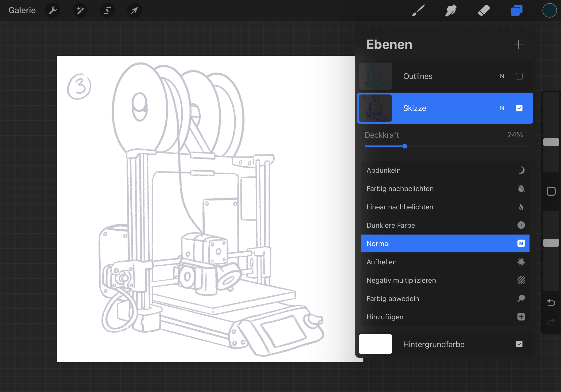
Task: Select the Brush tool
Action: [418, 11]
